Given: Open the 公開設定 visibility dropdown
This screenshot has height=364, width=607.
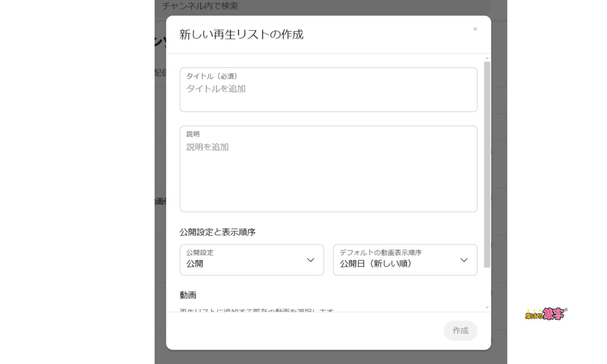Looking at the screenshot, I should click(252, 260).
